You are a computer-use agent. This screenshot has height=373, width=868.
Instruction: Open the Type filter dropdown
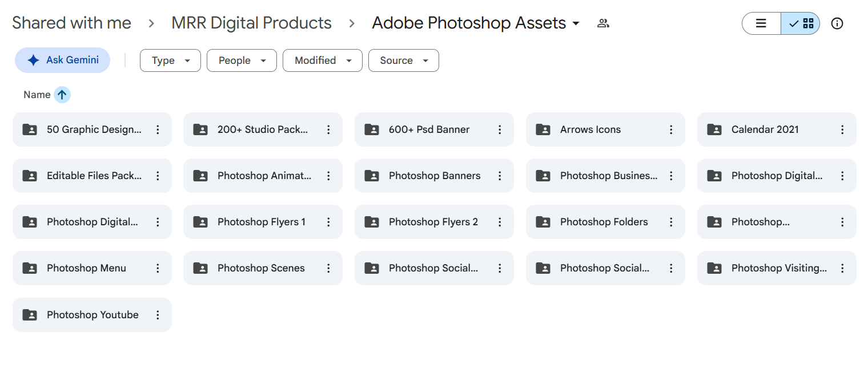point(170,60)
